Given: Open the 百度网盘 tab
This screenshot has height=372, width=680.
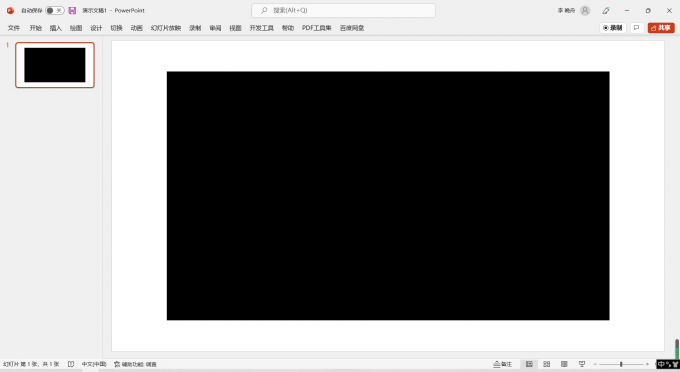Looking at the screenshot, I should point(352,28).
